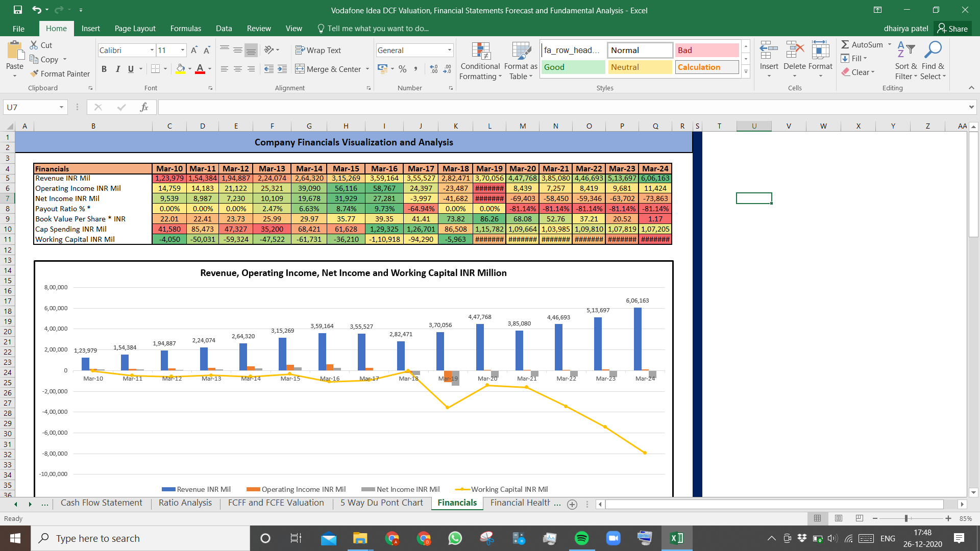980x551 pixels.
Task: Open the General number format dropdown
Action: point(450,50)
